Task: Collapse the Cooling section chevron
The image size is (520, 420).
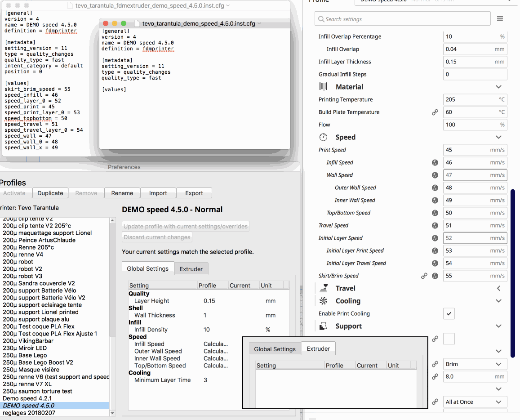Action: (498, 301)
